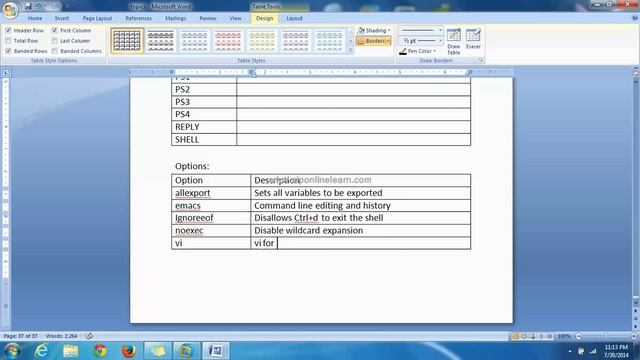Open Windows Start menu
This screenshot has height=360, width=640.
pyautogui.click(x=12, y=351)
